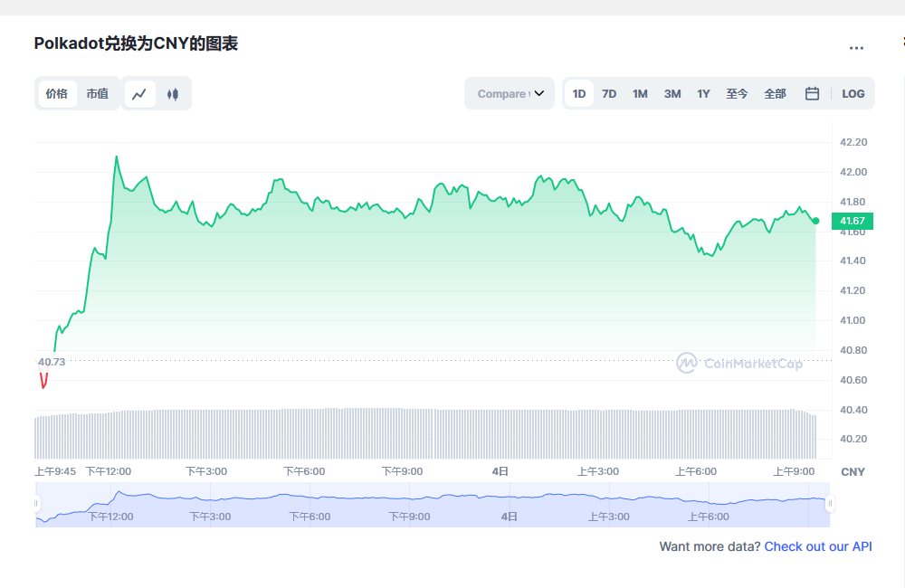The width and height of the screenshot is (905, 588).
Task: Click the 下午12:00 label on the main time axis
Action: pyautogui.click(x=109, y=471)
